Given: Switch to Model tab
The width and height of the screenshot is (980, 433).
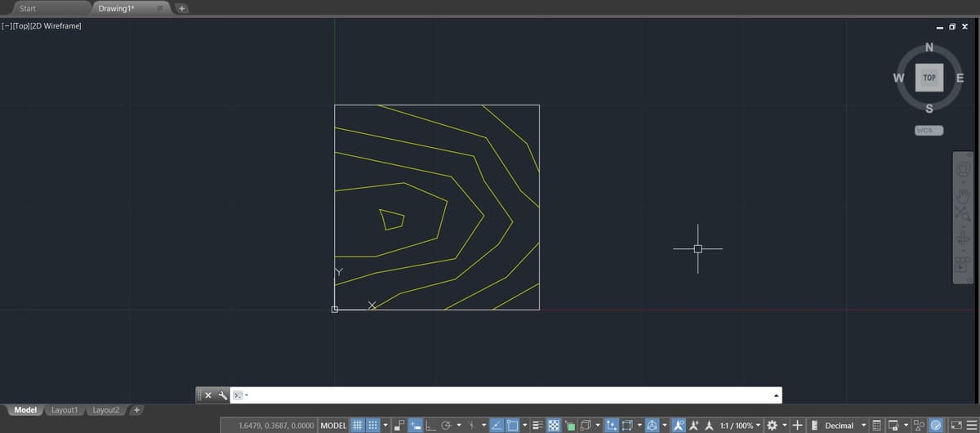Looking at the screenshot, I should coord(25,409).
